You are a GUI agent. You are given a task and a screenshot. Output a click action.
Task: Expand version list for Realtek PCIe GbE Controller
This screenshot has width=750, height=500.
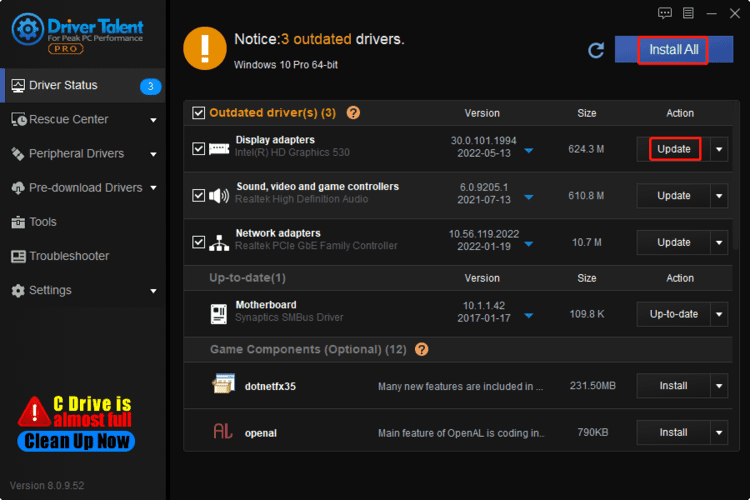pos(529,244)
